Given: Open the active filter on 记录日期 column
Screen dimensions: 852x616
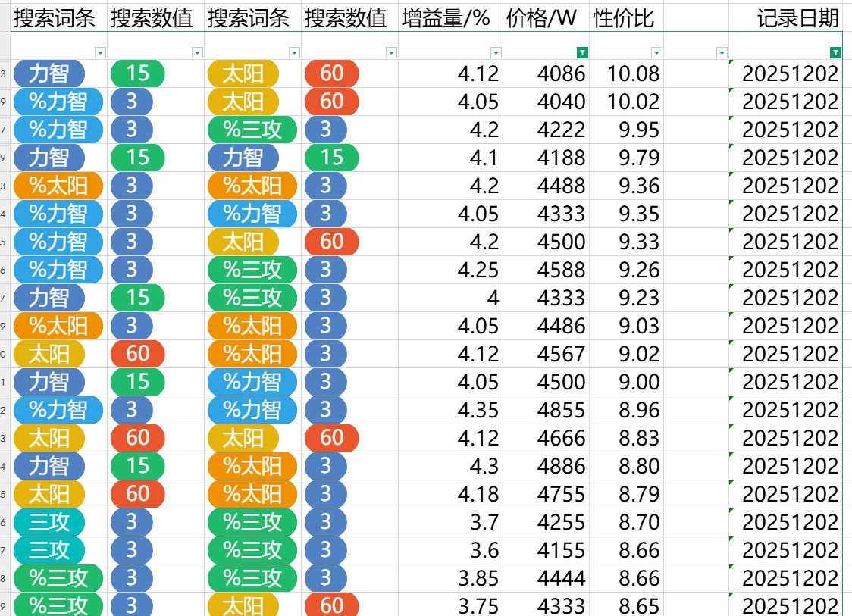Looking at the screenshot, I should pos(835,53).
